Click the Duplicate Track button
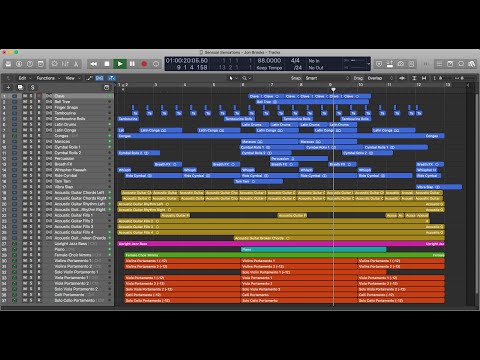 click(x=20, y=87)
